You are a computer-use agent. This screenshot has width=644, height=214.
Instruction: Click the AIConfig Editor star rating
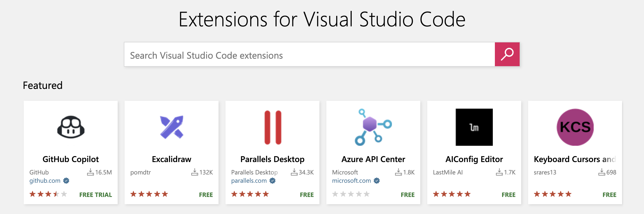tap(452, 194)
